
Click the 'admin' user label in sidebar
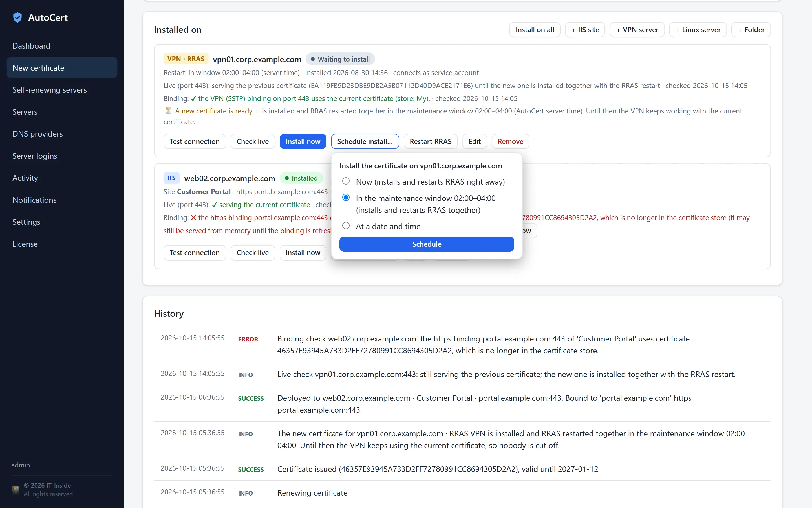pos(21,465)
